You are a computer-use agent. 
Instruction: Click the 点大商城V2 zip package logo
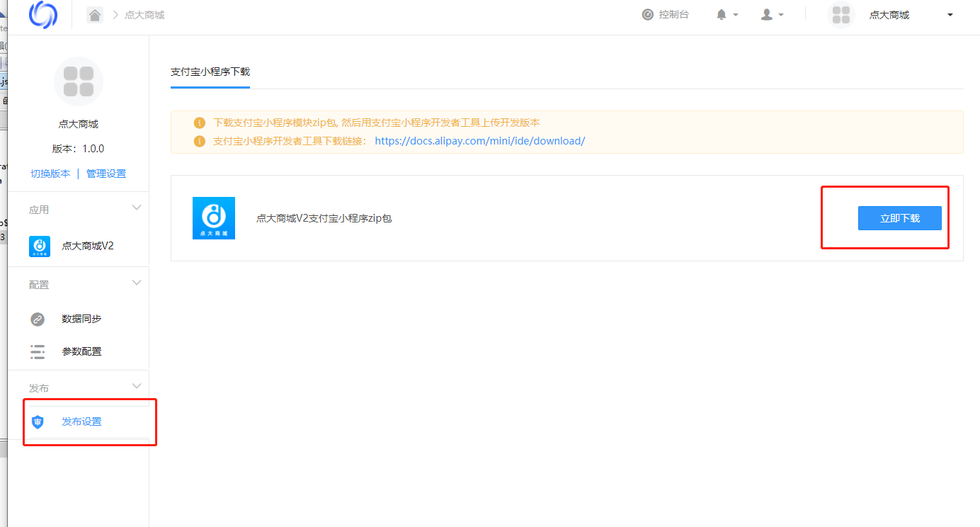click(x=214, y=218)
